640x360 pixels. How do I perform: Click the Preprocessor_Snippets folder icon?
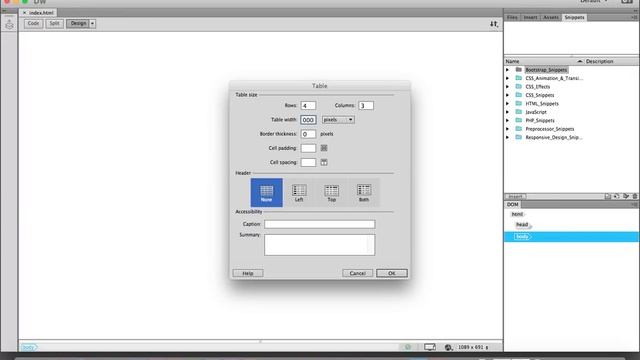point(519,129)
